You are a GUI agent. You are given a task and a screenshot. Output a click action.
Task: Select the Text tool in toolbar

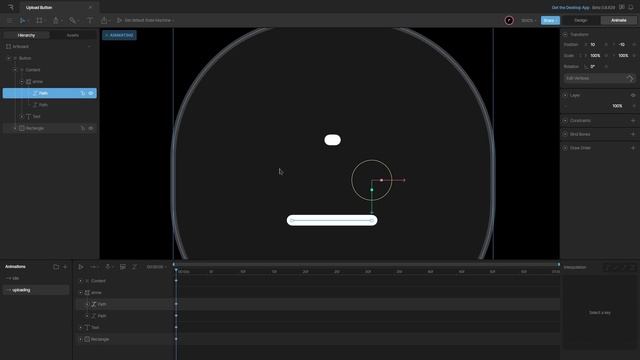click(x=90, y=20)
